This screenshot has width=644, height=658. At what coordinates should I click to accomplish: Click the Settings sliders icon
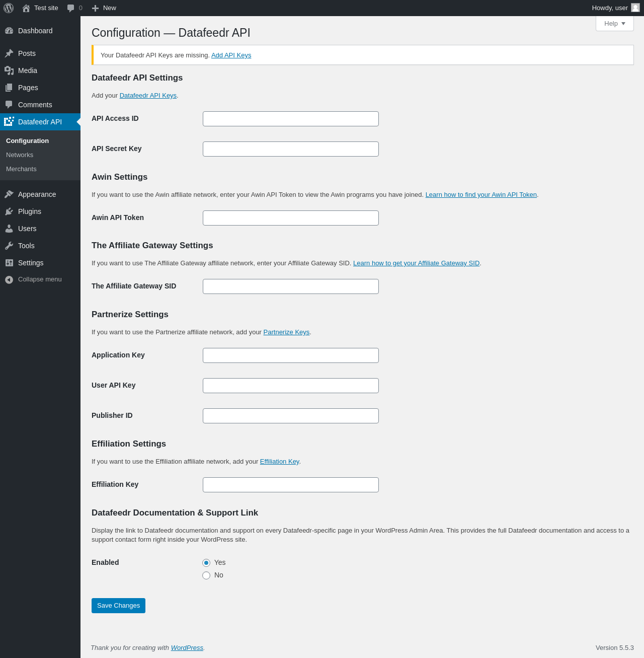(9, 263)
